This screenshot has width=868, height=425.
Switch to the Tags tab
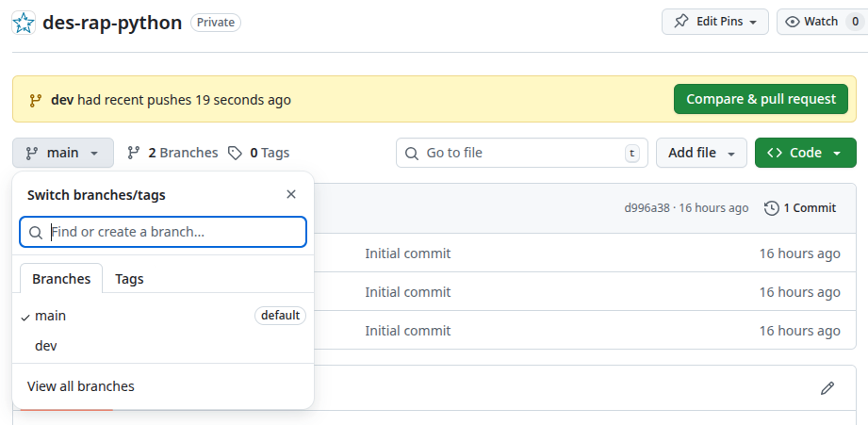pos(129,279)
